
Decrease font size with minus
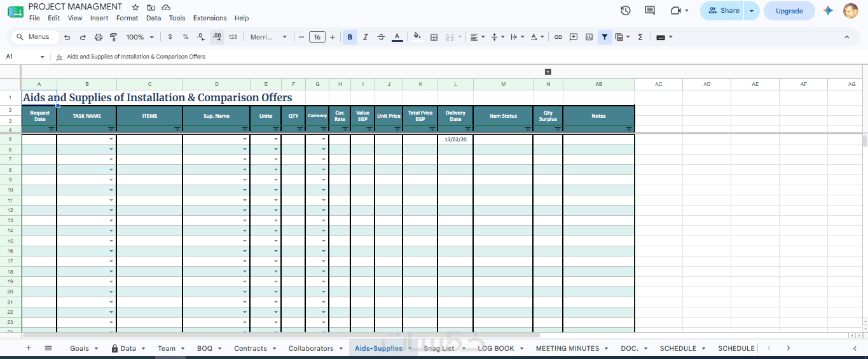(x=301, y=37)
